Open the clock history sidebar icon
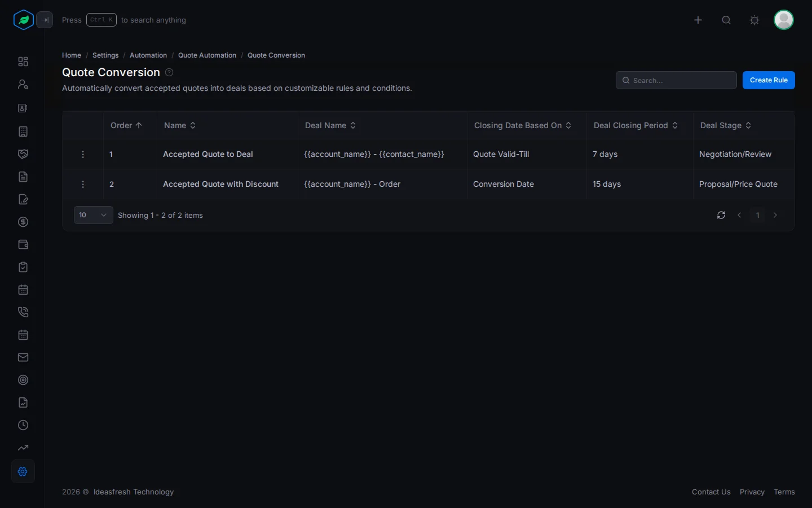The image size is (812, 508). [23, 425]
